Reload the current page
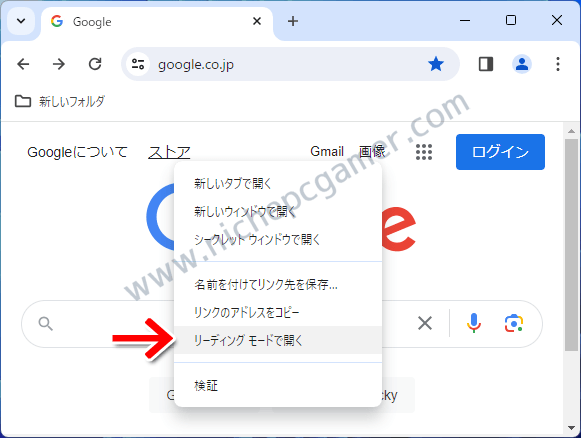 pyautogui.click(x=95, y=64)
